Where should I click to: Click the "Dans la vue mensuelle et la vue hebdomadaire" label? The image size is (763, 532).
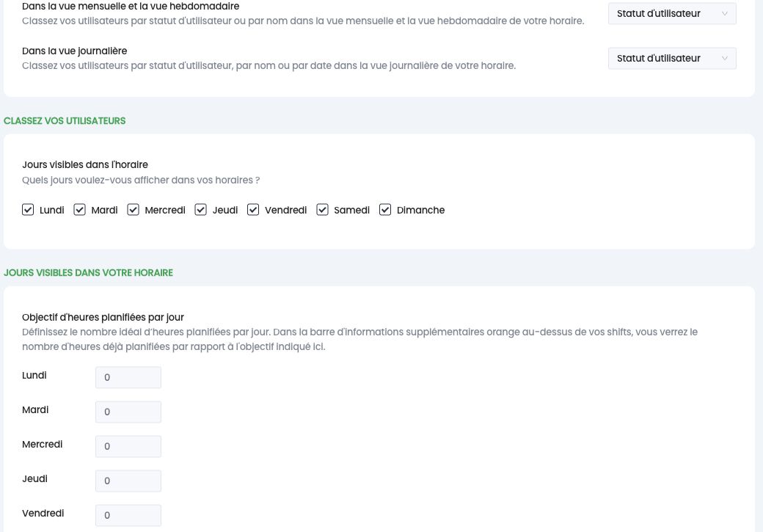click(x=131, y=7)
